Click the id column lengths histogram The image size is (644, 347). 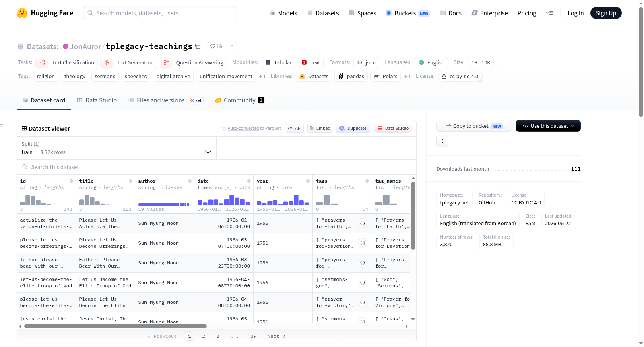click(x=46, y=200)
